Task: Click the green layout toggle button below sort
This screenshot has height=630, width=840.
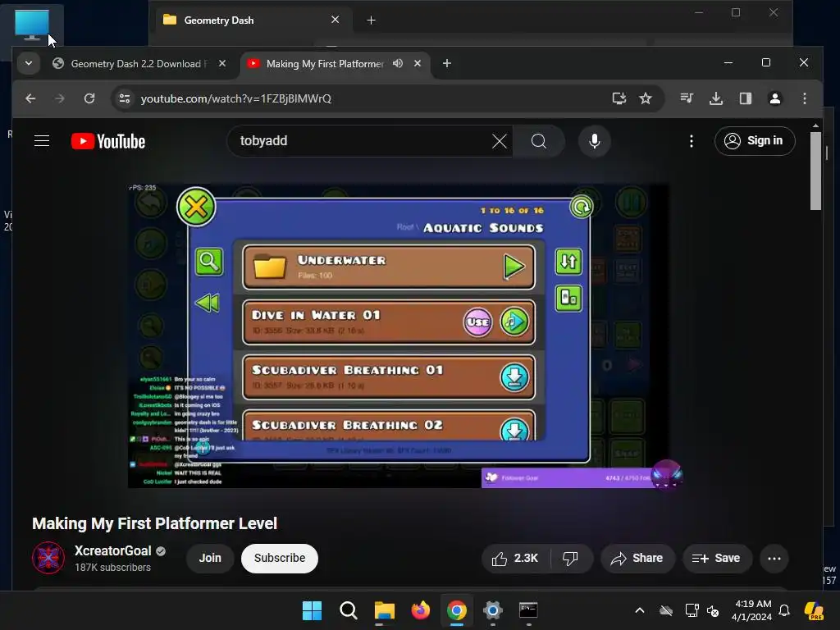Action: (568, 298)
